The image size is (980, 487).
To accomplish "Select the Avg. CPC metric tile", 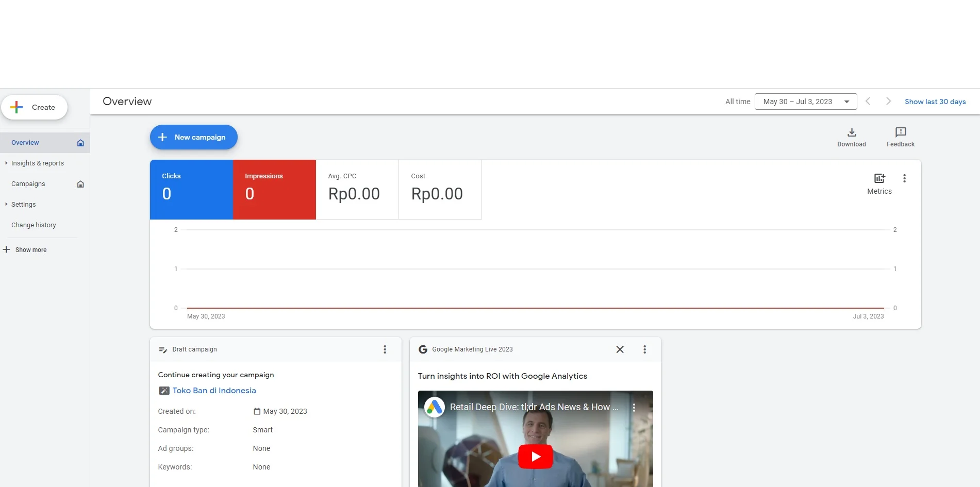I will pos(357,189).
